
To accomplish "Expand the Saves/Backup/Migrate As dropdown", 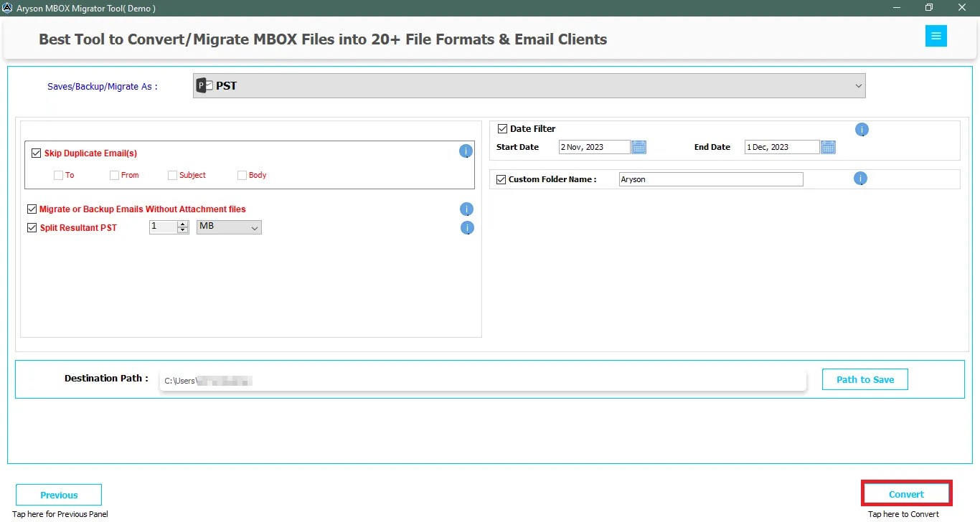I will point(529,85).
